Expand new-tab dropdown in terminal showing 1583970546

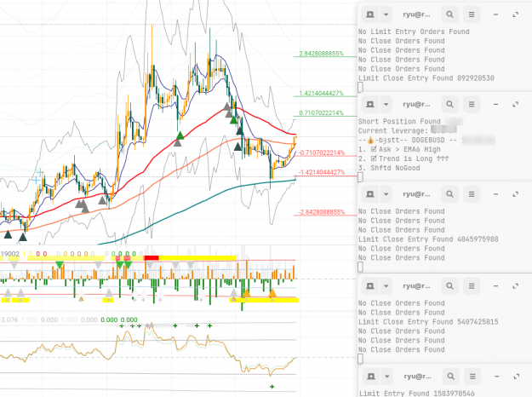pos(386,377)
